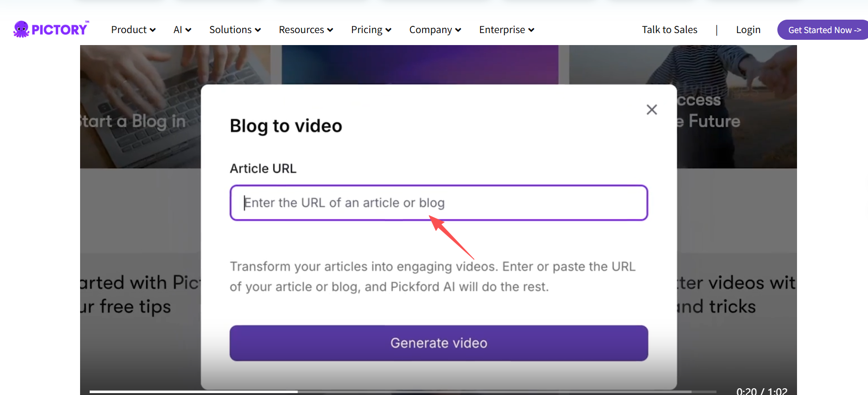Click the Pictory octopus logo
This screenshot has width=868, height=395.
[51, 29]
